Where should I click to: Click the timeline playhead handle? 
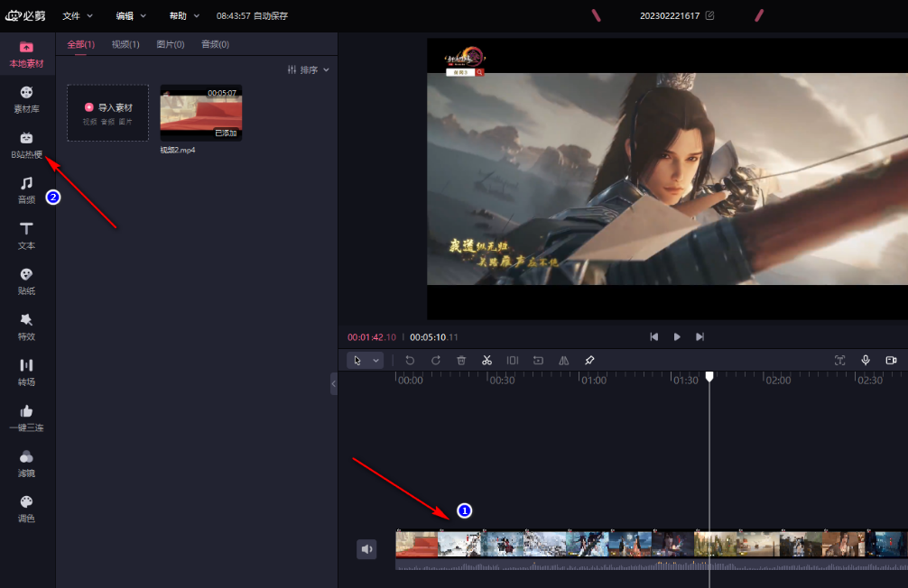(x=709, y=377)
